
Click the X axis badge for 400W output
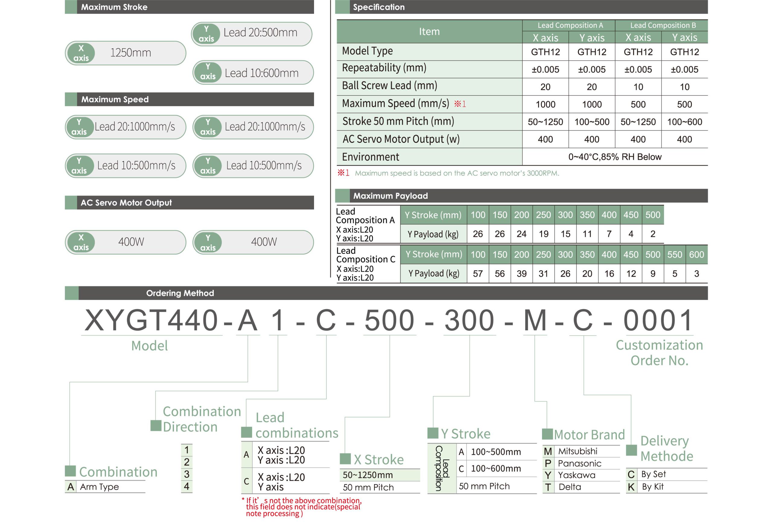click(81, 242)
